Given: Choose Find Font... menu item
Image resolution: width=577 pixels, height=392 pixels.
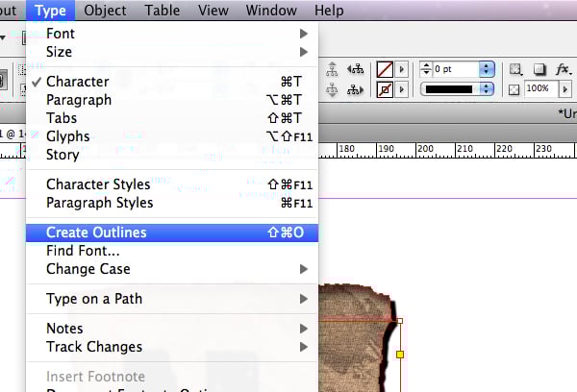Looking at the screenshot, I should (172, 251).
